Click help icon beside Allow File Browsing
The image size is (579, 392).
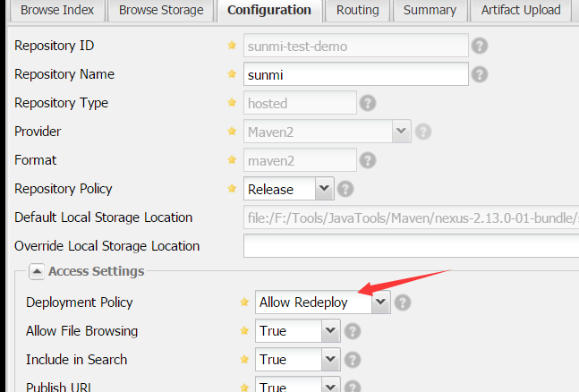[353, 331]
